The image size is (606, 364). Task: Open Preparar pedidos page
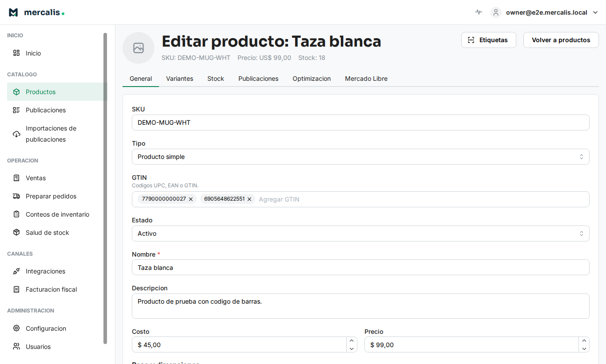point(57,196)
